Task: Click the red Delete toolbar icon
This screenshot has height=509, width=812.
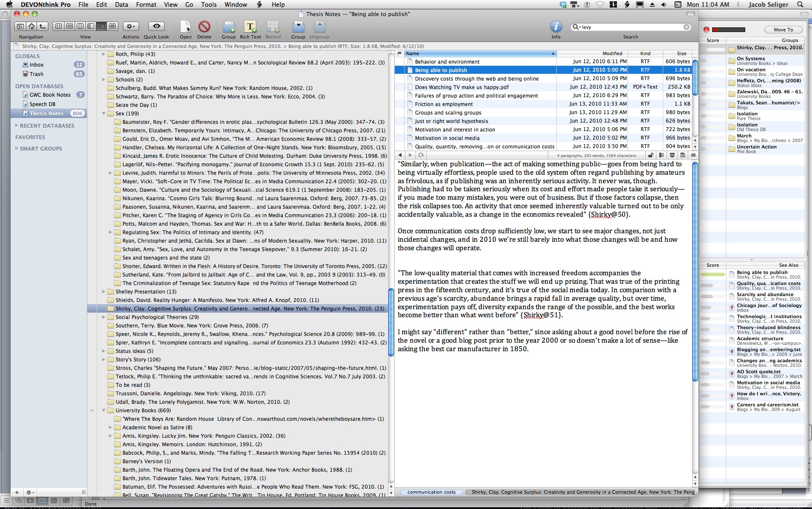Action: pos(204,27)
